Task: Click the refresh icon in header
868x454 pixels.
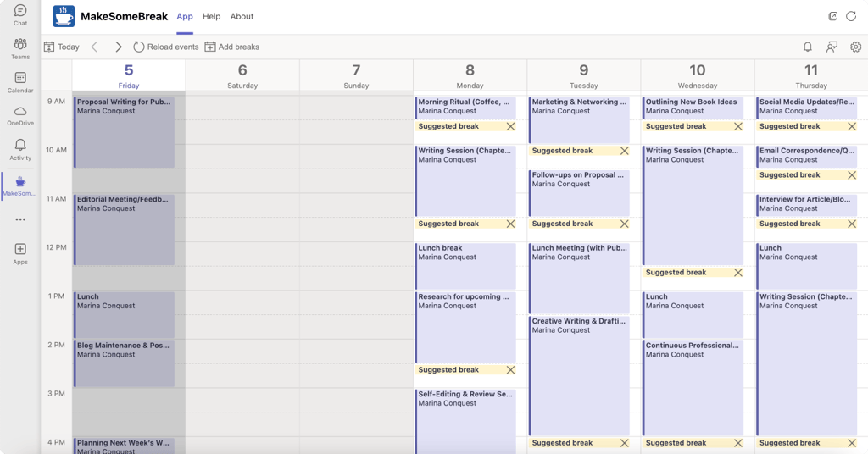Action: (851, 16)
